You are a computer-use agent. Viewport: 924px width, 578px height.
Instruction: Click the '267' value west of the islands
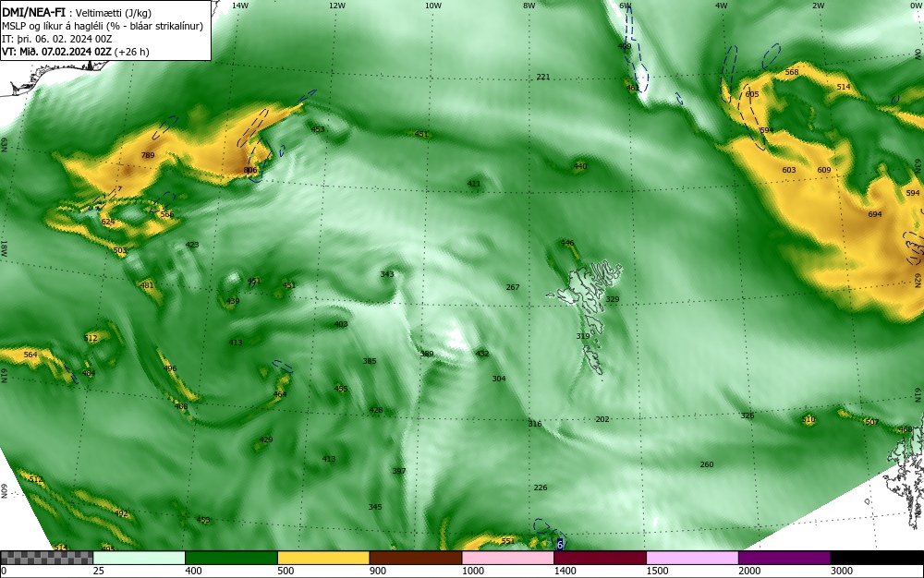pyautogui.click(x=513, y=287)
